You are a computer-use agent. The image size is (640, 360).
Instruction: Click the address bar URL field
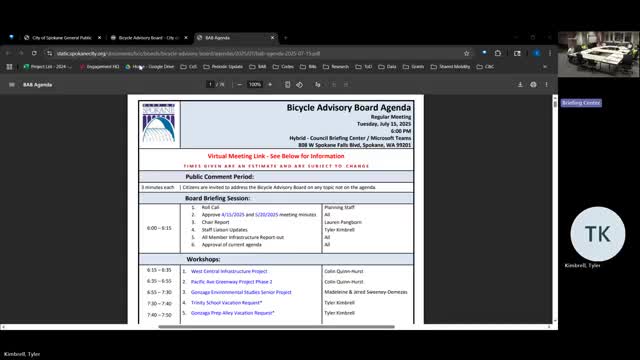tap(257, 53)
